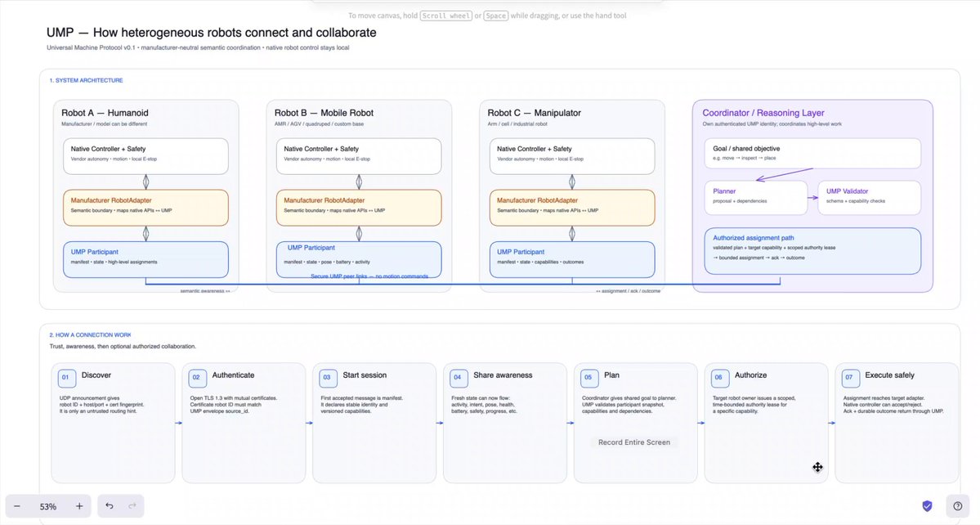Select Robot A's Native Controller + Safety box

click(x=145, y=156)
